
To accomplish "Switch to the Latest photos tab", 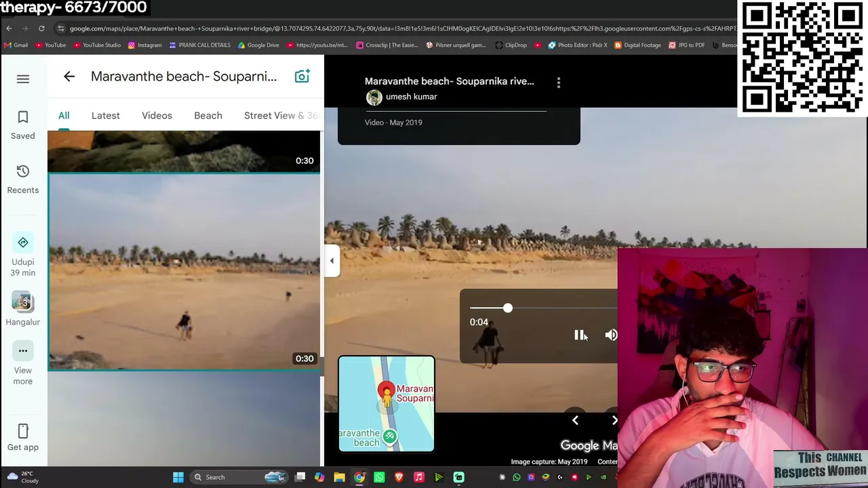I will tap(106, 115).
